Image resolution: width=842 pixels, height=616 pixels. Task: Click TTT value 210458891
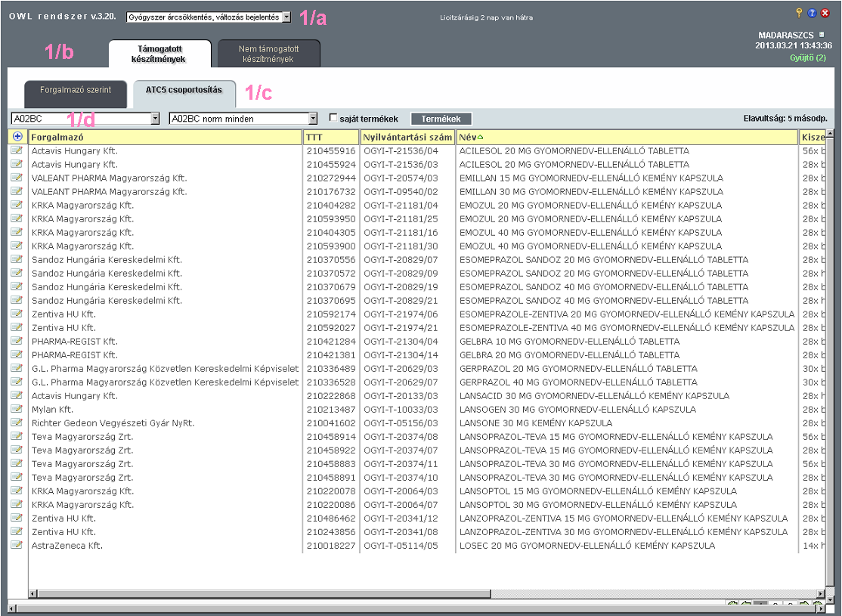(x=331, y=478)
